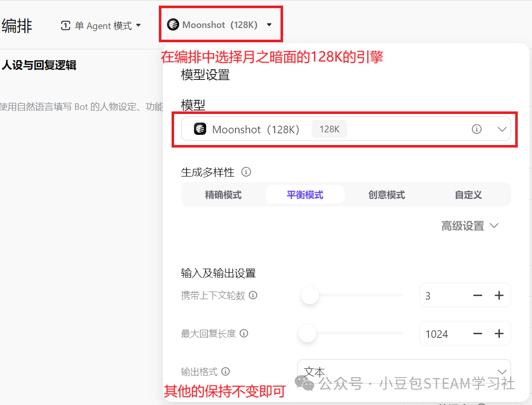Select 平衡模式 diversity mode
The width and height of the screenshot is (532, 405).
click(x=305, y=195)
